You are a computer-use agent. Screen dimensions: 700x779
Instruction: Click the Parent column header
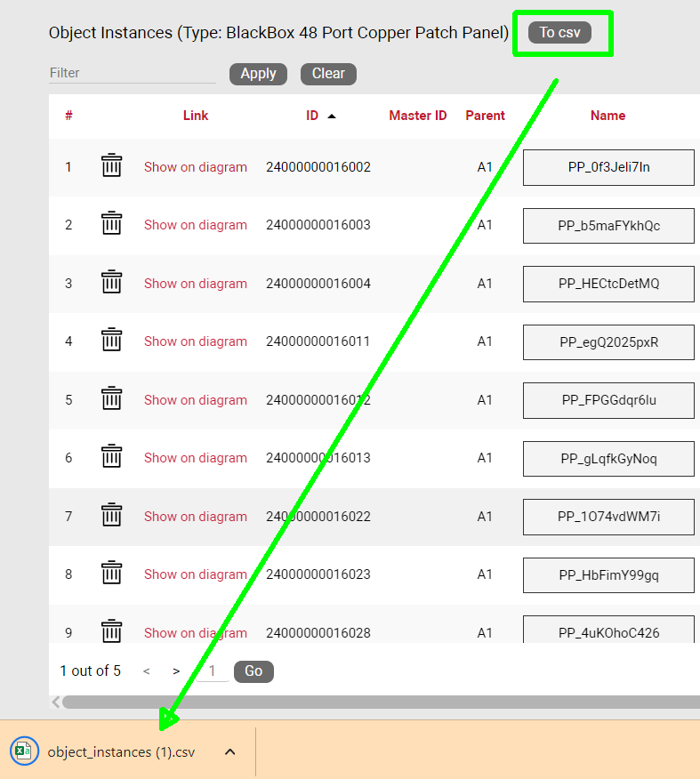pyautogui.click(x=485, y=116)
